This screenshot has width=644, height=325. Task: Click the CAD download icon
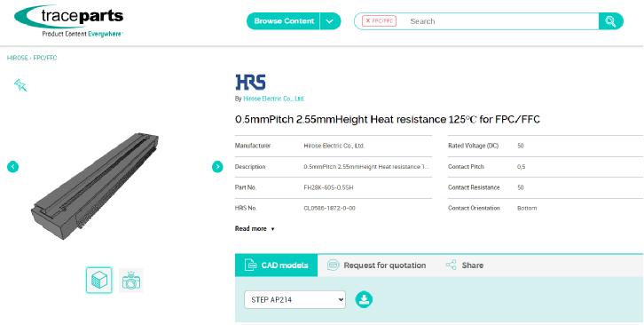coord(364,299)
